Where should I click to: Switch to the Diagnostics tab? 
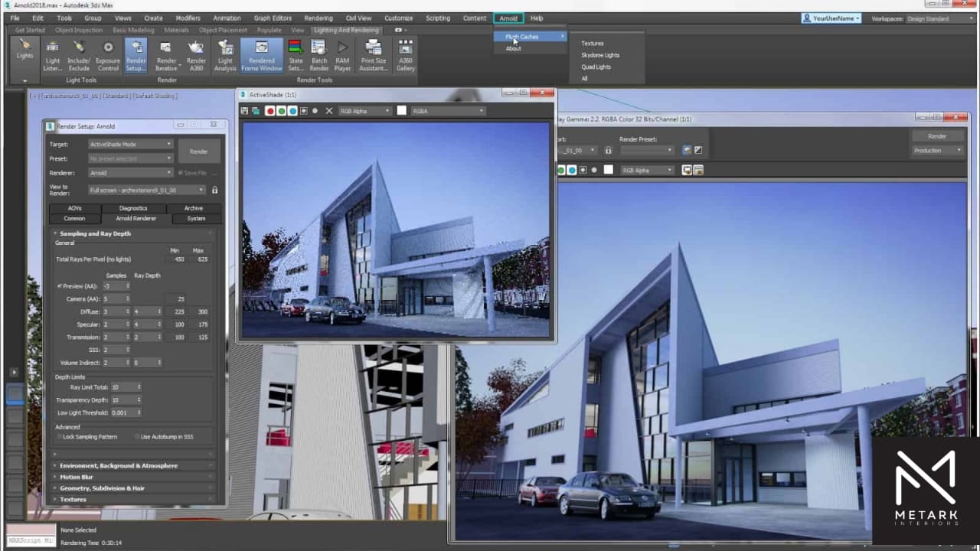pos(133,208)
